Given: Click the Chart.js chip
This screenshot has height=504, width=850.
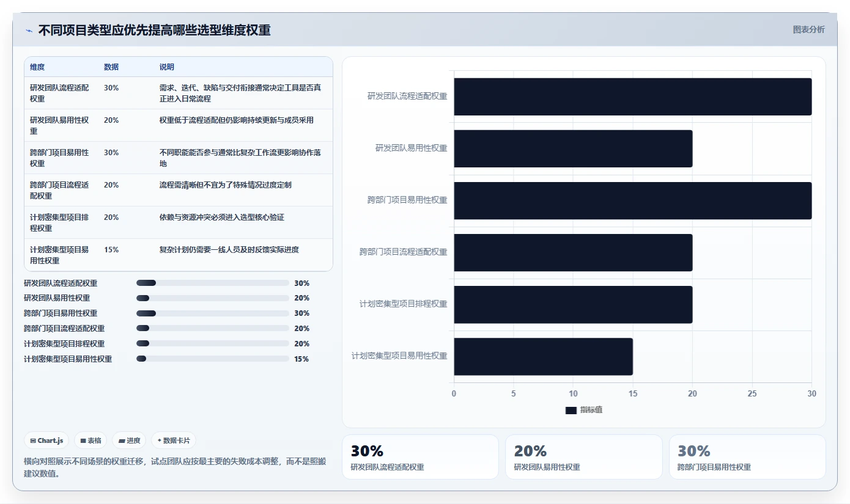Looking at the screenshot, I should pyautogui.click(x=46, y=440).
